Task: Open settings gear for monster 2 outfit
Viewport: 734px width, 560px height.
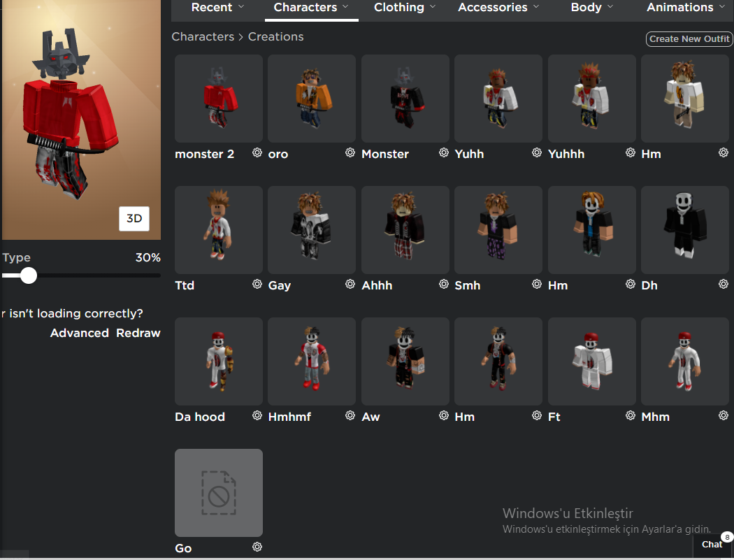Action: coord(257,152)
